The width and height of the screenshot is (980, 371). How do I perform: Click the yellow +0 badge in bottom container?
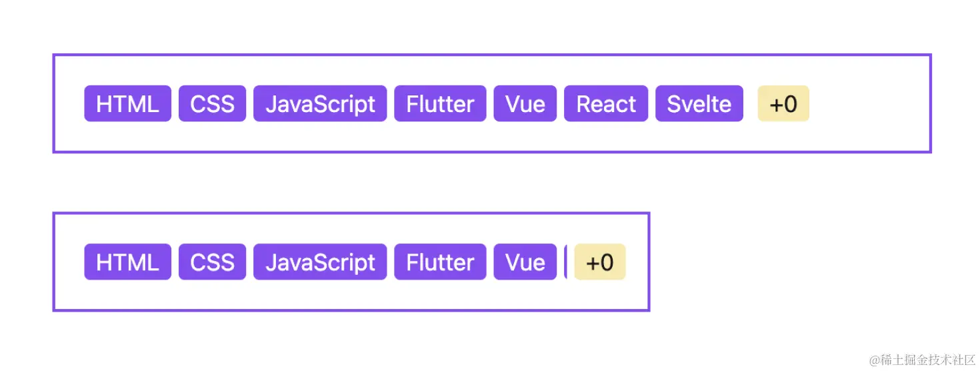tap(600, 262)
